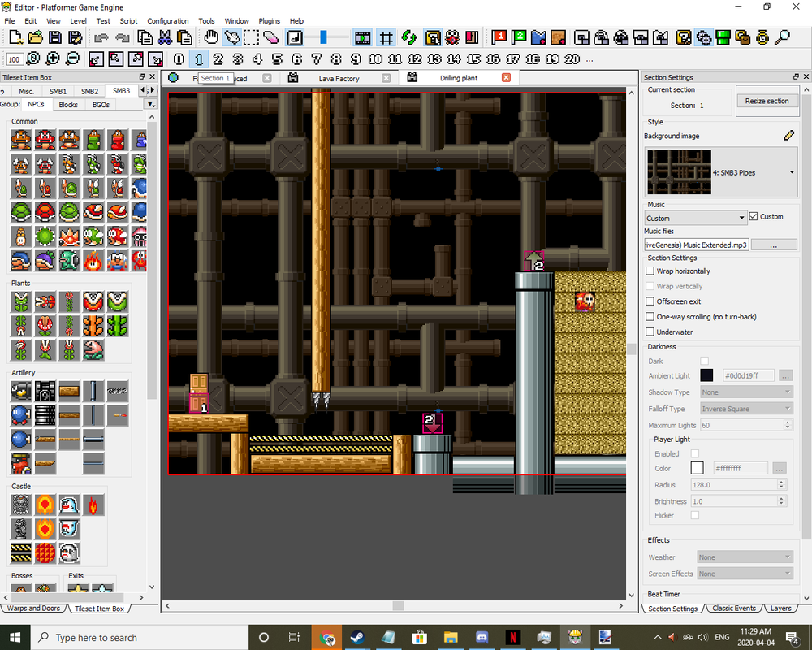Zoom in on the level
This screenshot has height=650, width=812.
tap(53, 58)
